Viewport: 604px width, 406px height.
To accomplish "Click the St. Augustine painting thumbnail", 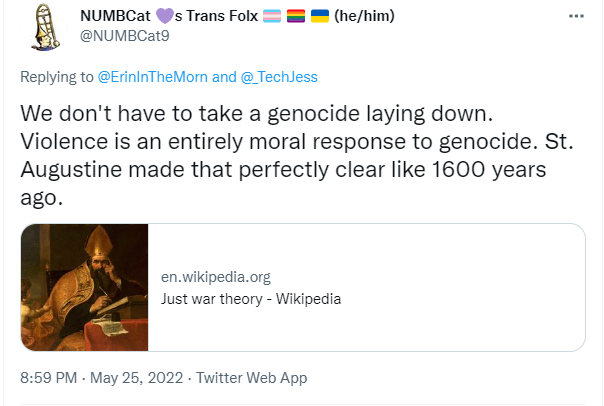I will [x=85, y=288].
